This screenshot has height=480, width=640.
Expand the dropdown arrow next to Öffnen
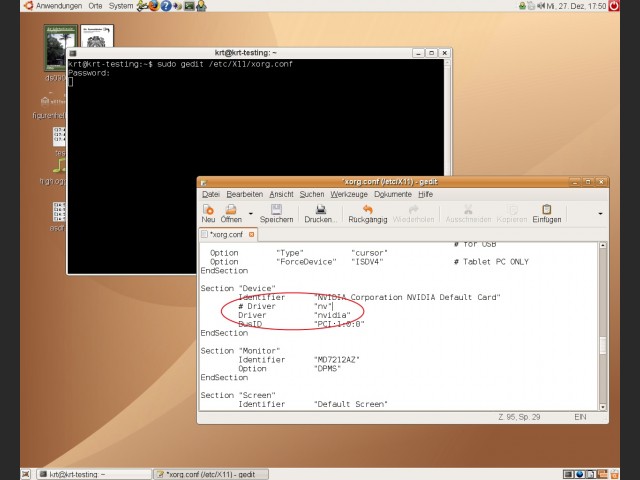point(249,213)
